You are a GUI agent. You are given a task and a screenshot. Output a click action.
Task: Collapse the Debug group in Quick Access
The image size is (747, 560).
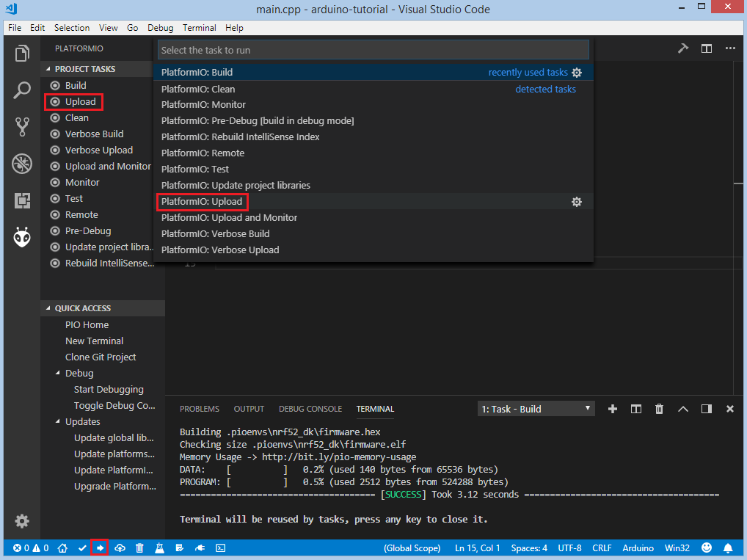pos(58,373)
